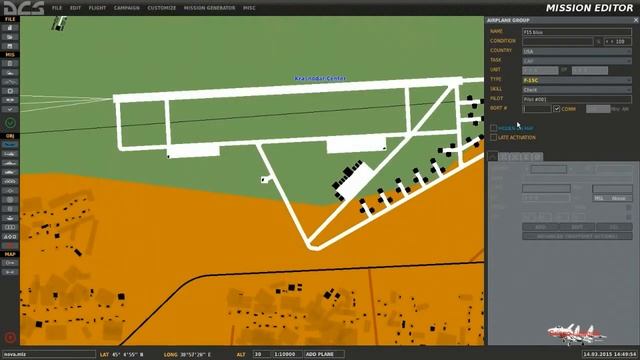Click the radio frequency field next to COMM
This screenshot has width=640, height=360.
click(x=598, y=109)
